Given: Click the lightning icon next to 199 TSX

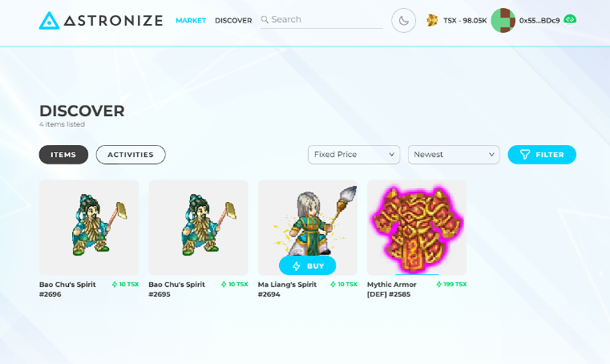Looking at the screenshot, I should (438, 285).
